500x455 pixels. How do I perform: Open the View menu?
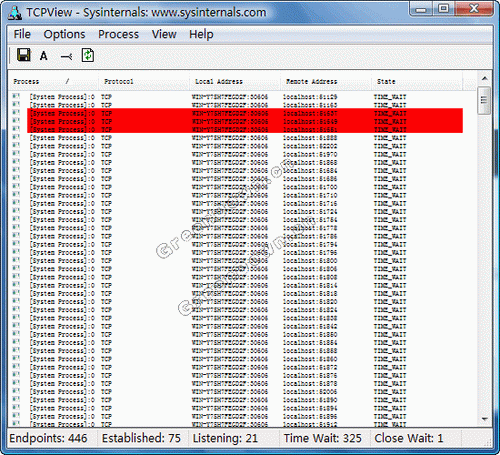tap(164, 34)
